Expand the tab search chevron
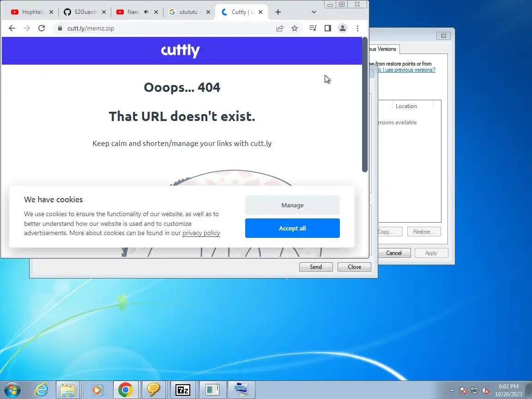The image size is (532, 399). pyautogui.click(x=314, y=12)
